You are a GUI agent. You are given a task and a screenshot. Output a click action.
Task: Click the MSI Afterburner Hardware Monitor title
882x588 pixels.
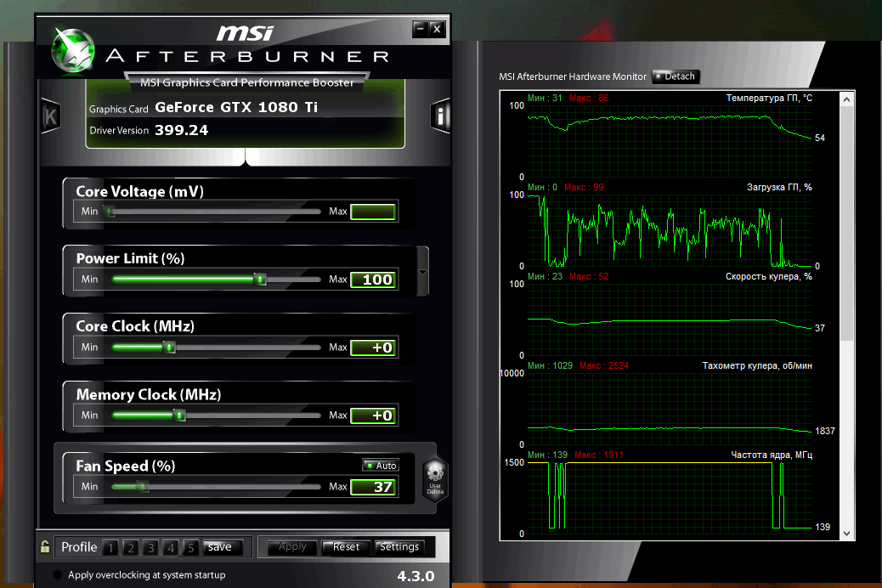(x=573, y=76)
